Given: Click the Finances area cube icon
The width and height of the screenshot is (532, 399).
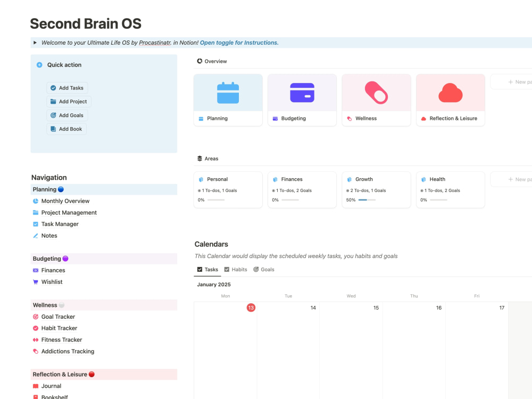Looking at the screenshot, I should [275, 179].
